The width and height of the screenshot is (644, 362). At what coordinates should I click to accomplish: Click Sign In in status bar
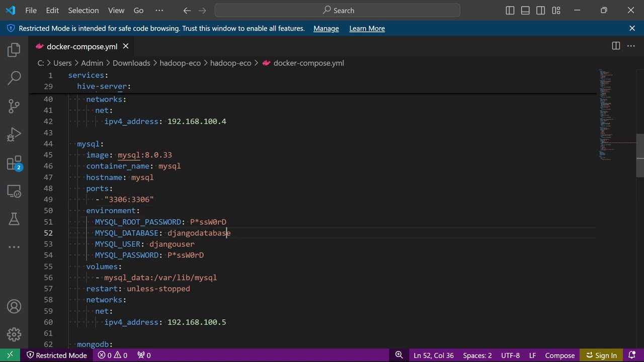[x=601, y=355]
